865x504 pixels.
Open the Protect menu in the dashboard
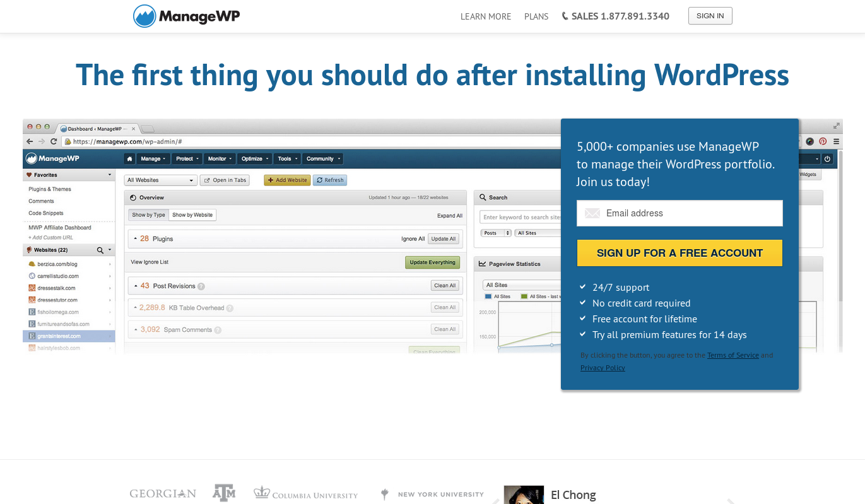coord(187,159)
